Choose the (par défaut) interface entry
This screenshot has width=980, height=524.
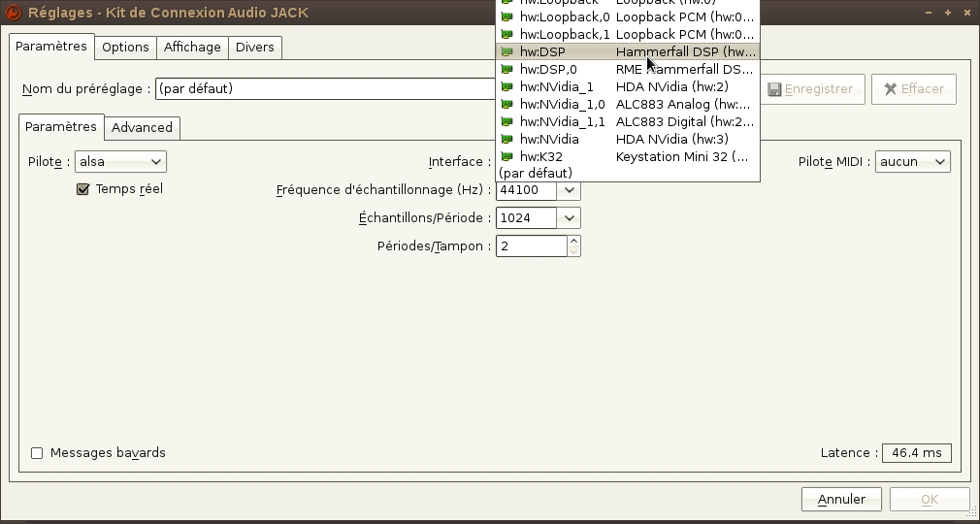[628, 173]
